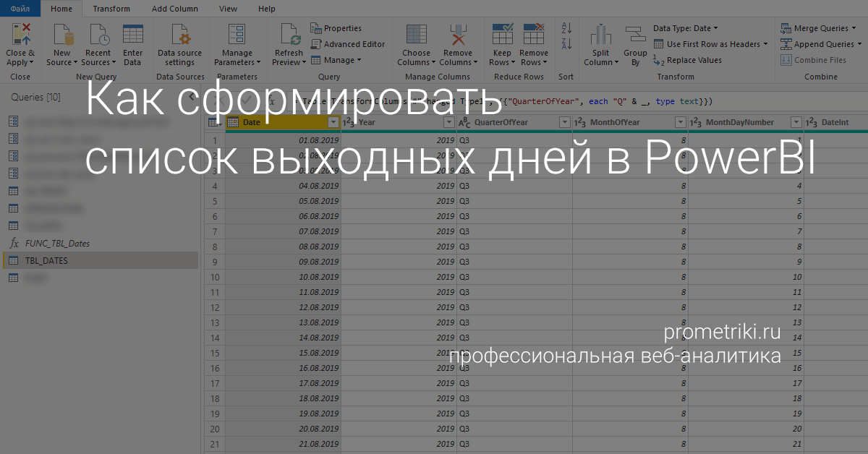Click the DateInt column header

coord(835,122)
